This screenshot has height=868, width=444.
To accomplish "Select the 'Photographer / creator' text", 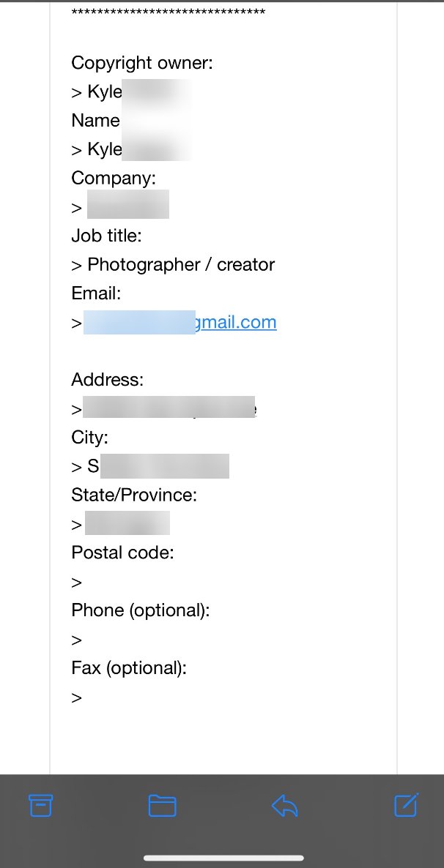I will pyautogui.click(x=181, y=265).
